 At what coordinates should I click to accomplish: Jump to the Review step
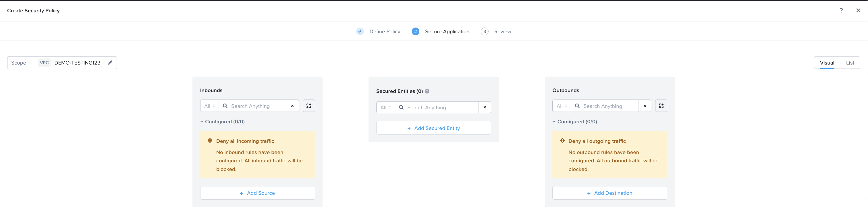502,32
